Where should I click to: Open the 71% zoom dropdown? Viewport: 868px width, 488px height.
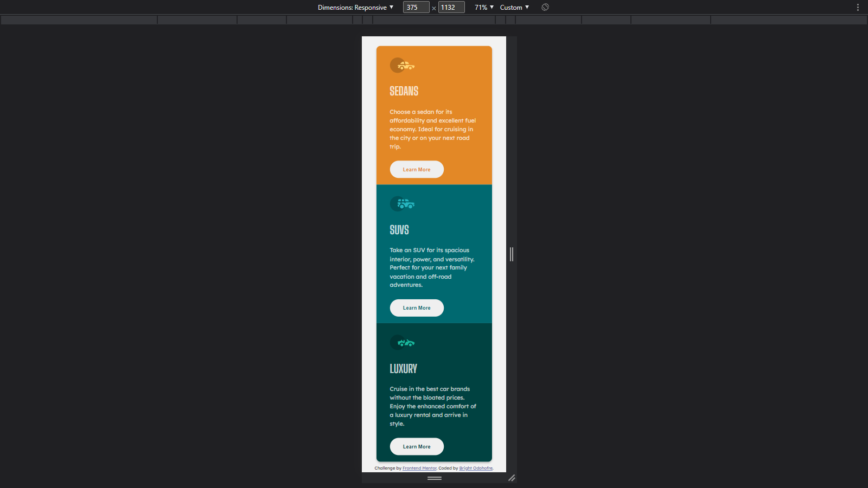point(484,7)
